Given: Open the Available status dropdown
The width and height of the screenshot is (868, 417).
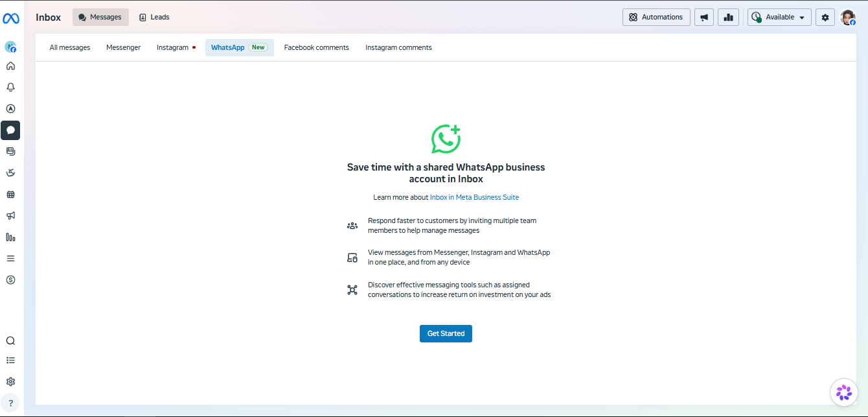Looking at the screenshot, I should coord(779,18).
